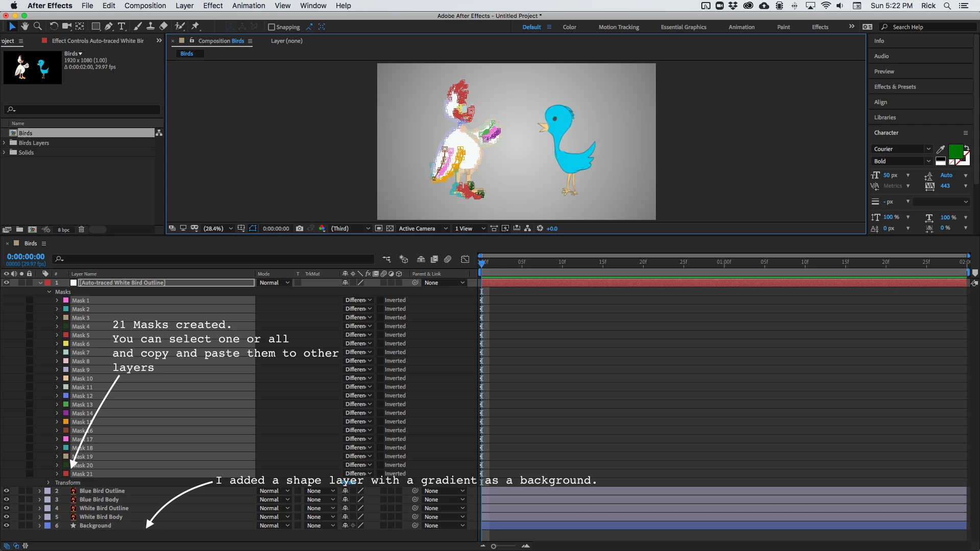Viewport: 980px width, 551px height.
Task: Select the Type tool
Action: click(x=121, y=26)
